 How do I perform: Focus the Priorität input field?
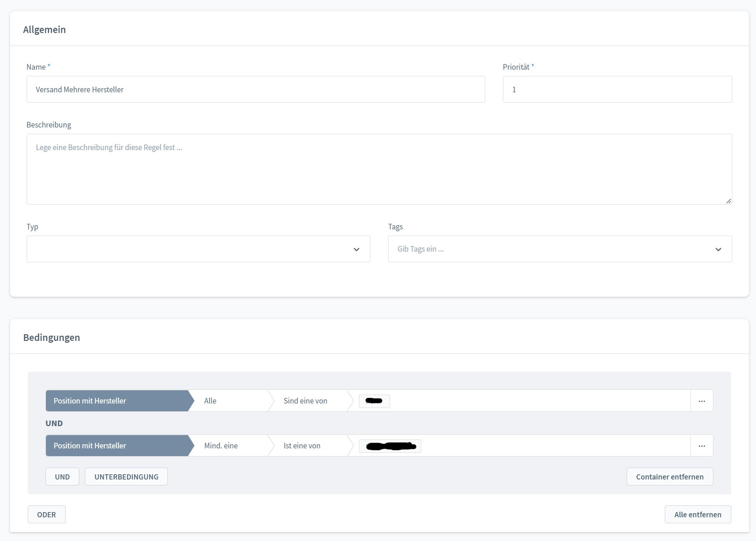(x=617, y=89)
